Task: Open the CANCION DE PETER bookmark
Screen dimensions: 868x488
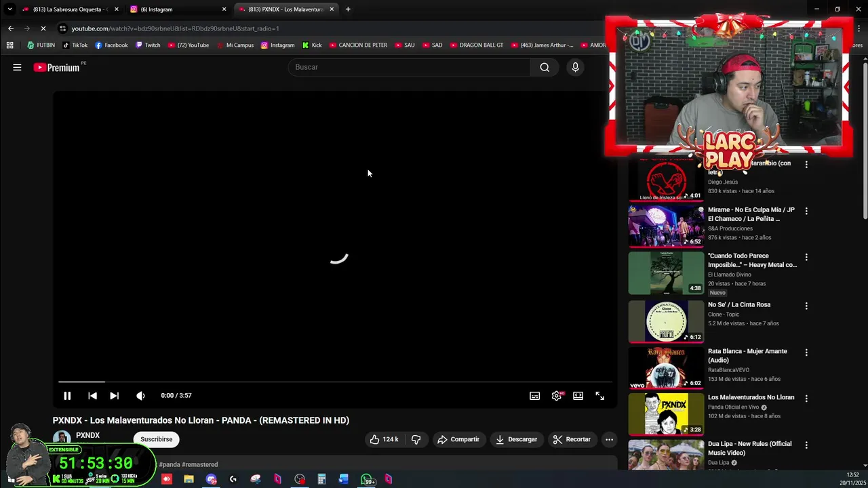Action: point(358,45)
